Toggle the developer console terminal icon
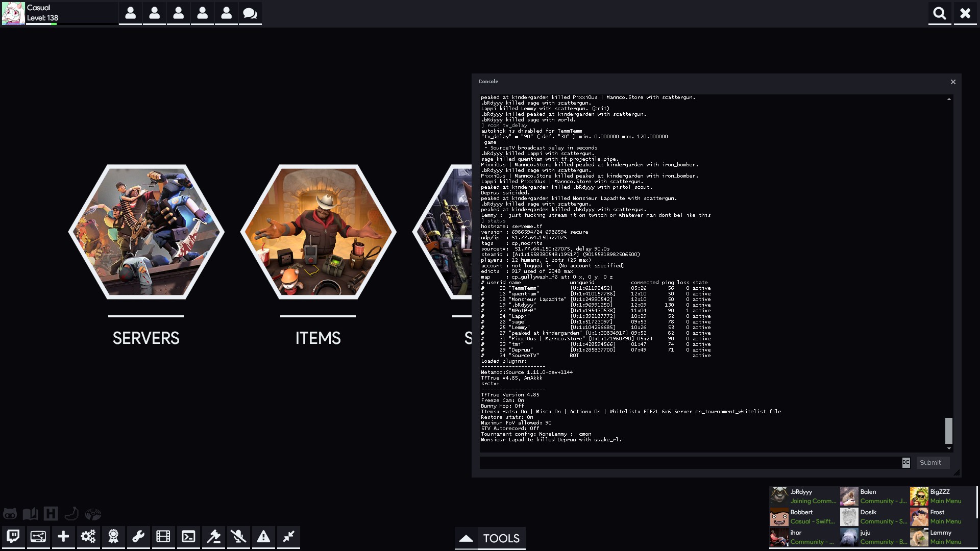The height and width of the screenshot is (551, 980). (x=188, y=537)
